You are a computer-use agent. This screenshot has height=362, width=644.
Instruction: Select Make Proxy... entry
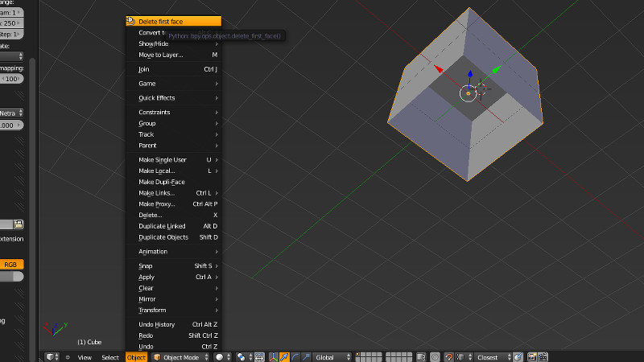click(x=173, y=204)
